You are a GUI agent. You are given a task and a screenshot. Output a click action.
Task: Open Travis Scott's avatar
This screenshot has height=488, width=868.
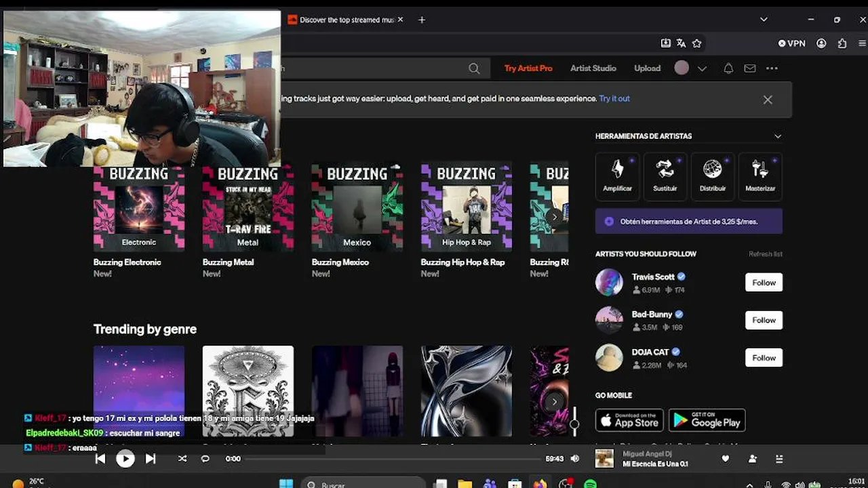tap(609, 283)
